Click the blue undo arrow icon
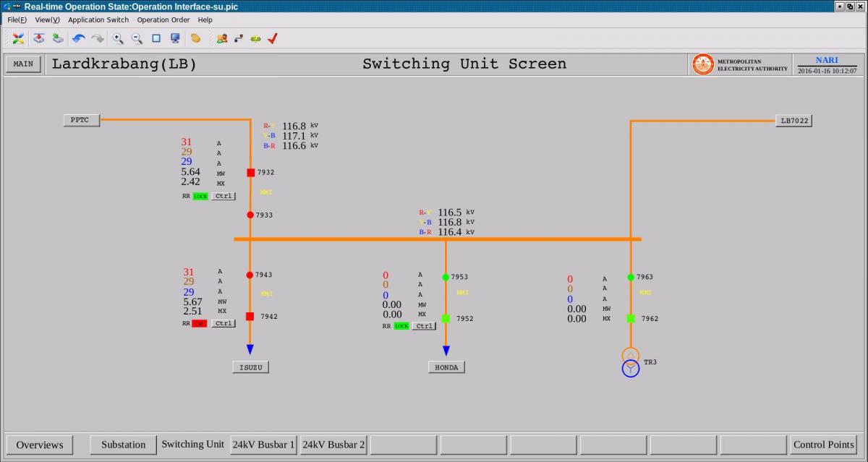Image resolution: width=868 pixels, height=462 pixels. [x=78, y=38]
